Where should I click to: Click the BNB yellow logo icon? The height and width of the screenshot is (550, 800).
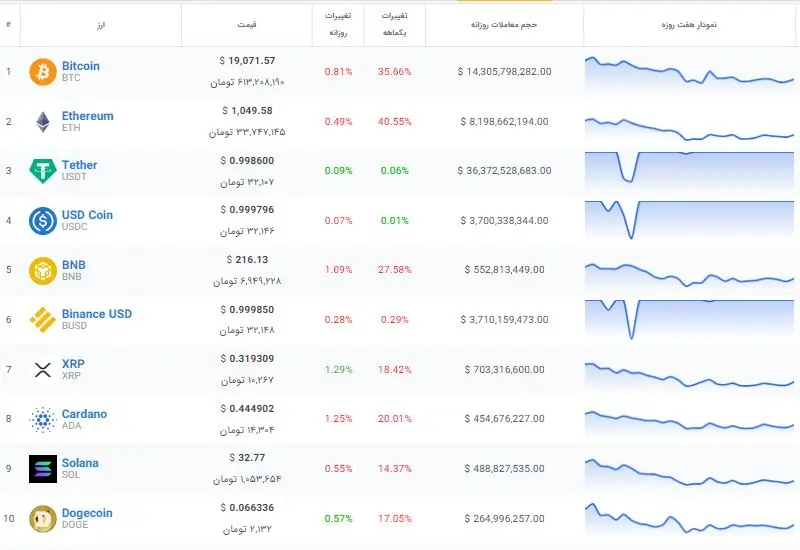tap(43, 271)
